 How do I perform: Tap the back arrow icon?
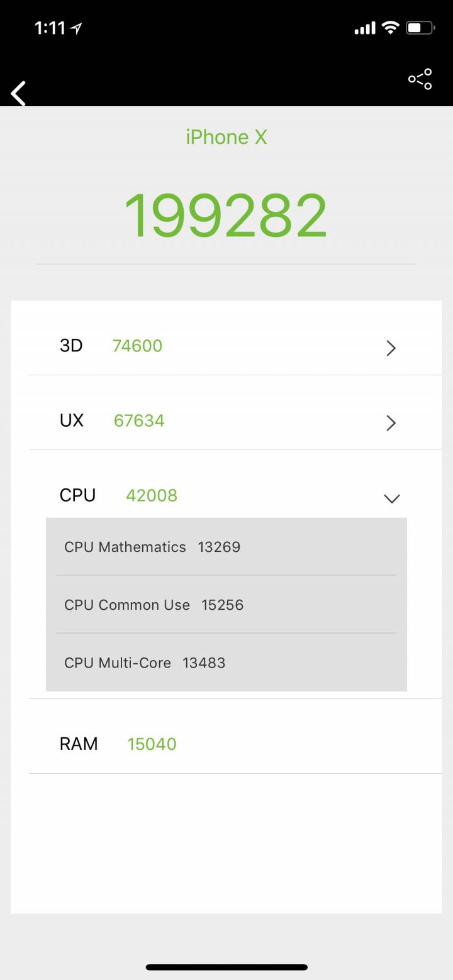(x=18, y=94)
